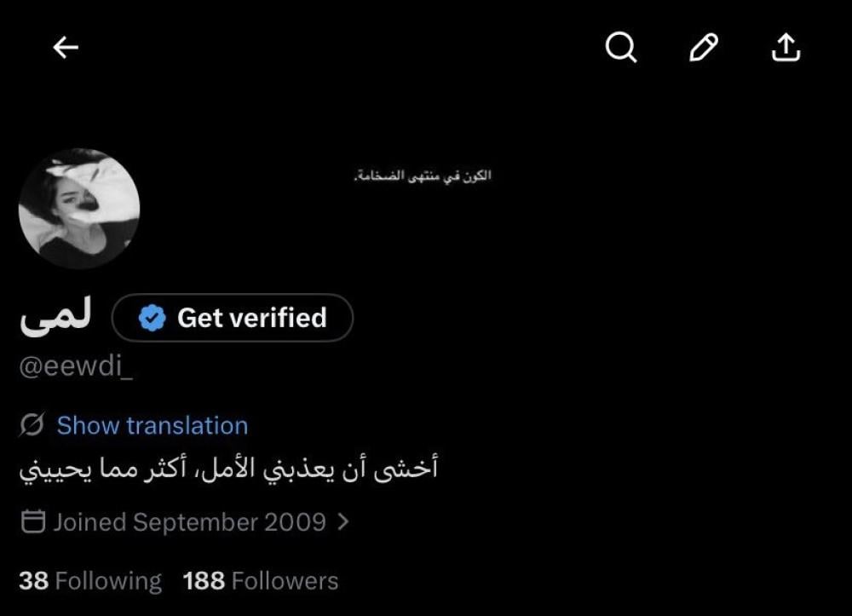Image resolution: width=852 pixels, height=616 pixels.
Task: Open search with the magnifying glass icon
Action: click(621, 48)
